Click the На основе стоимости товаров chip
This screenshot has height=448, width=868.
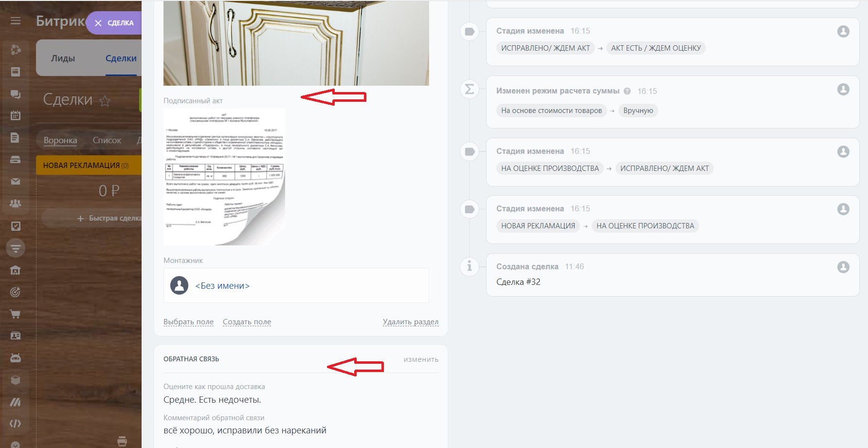(552, 111)
